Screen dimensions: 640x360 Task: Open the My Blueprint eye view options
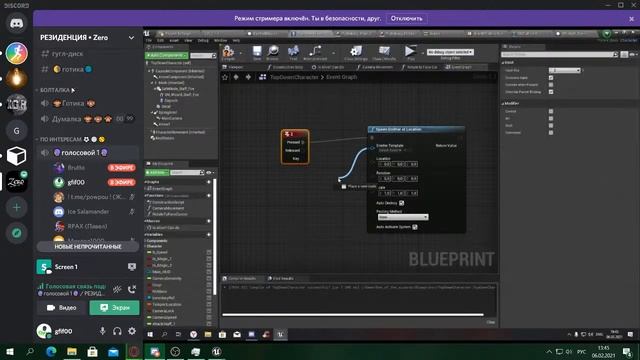click(x=210, y=173)
